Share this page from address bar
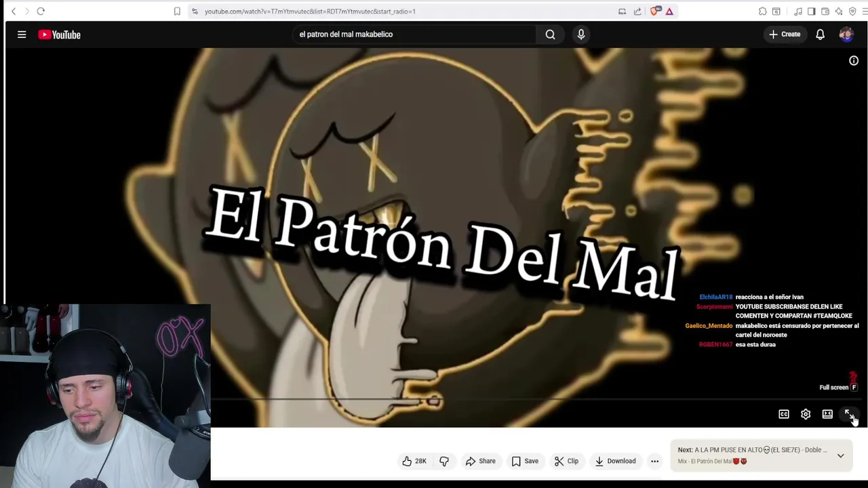This screenshot has width=868, height=488. [637, 12]
